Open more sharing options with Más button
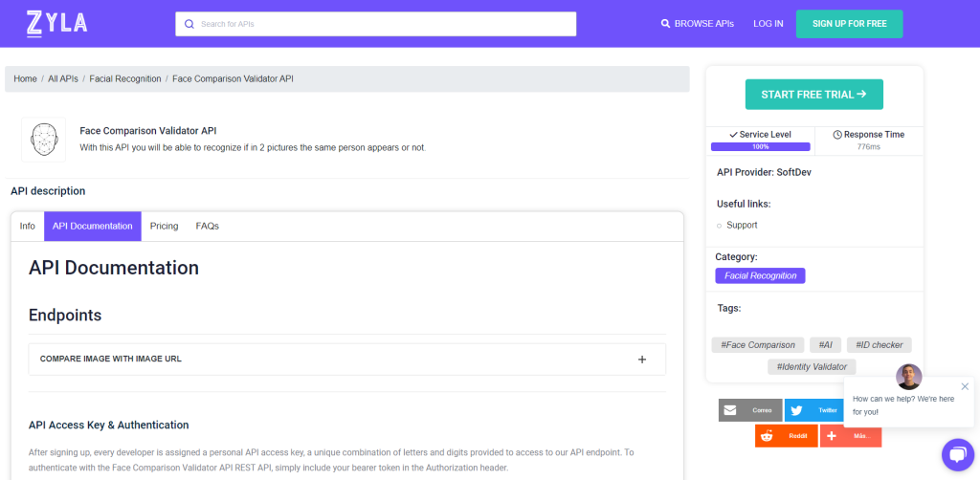 click(850, 436)
